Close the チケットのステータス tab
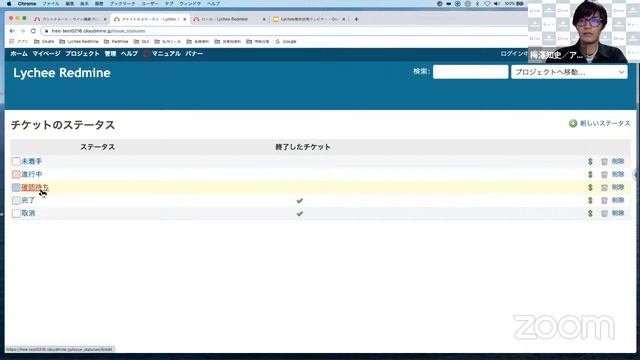Viewport: 640px width, 360px height. [x=184, y=19]
